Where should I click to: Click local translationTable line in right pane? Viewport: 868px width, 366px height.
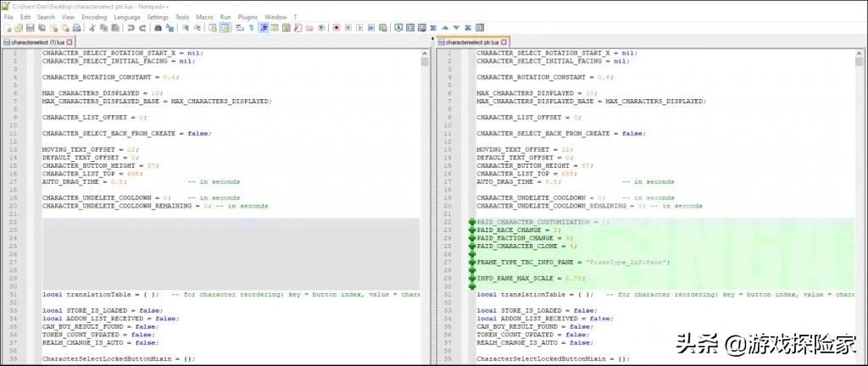tap(665, 295)
